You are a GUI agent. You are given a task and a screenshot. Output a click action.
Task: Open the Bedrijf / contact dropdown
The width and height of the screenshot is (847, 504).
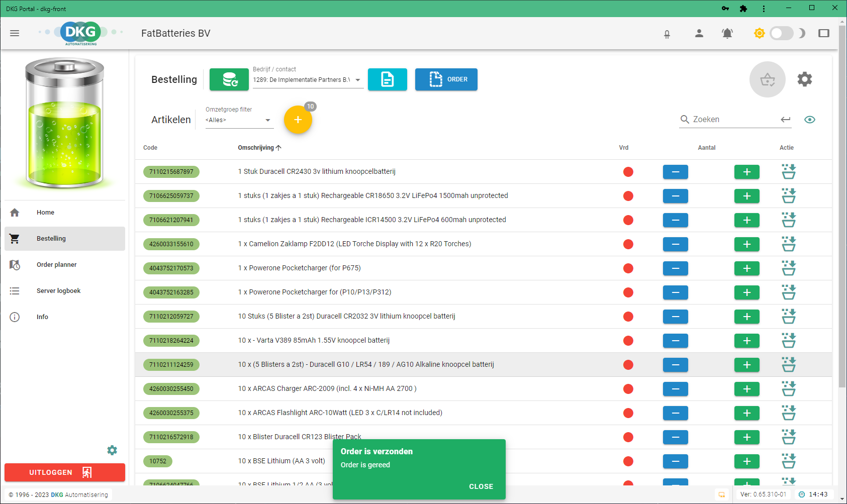308,80
